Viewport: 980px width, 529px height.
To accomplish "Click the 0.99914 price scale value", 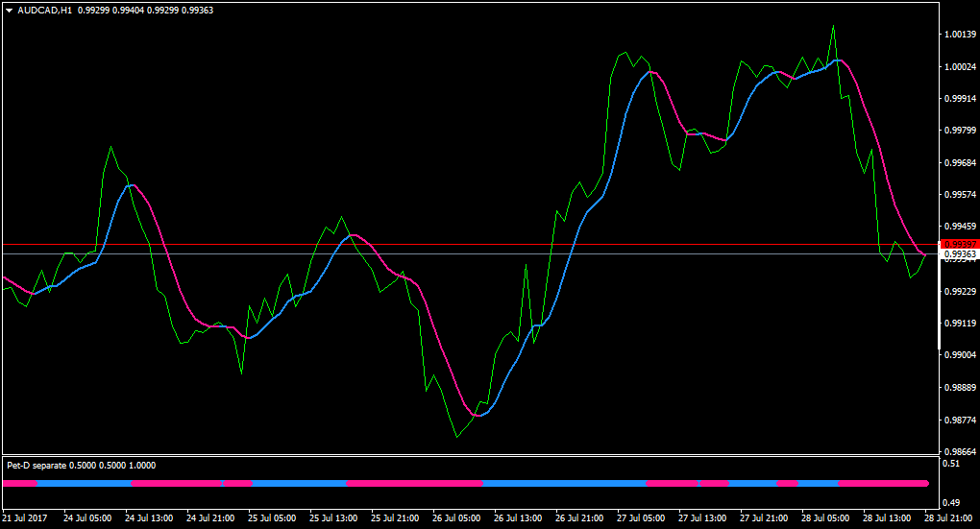I will click(961, 99).
